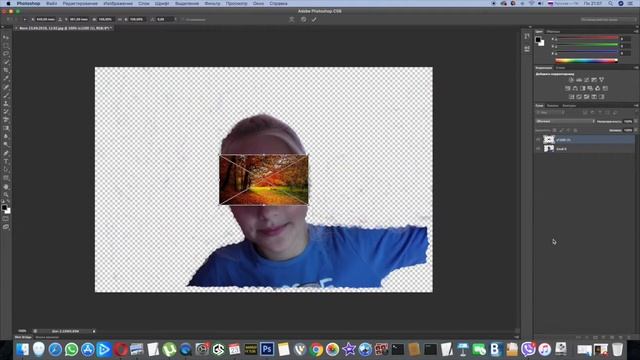Toggle link between width and height

120,19
